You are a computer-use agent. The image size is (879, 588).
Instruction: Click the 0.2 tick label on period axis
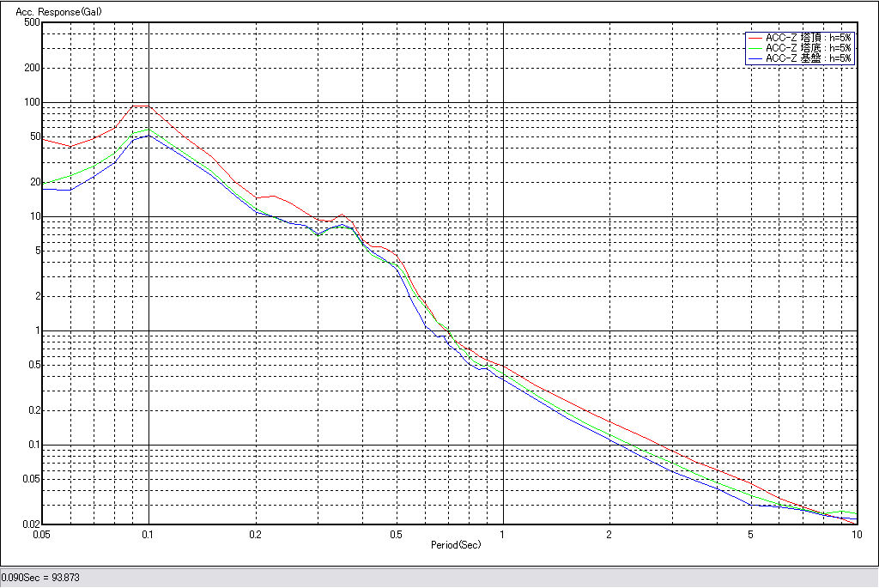pyautogui.click(x=255, y=534)
